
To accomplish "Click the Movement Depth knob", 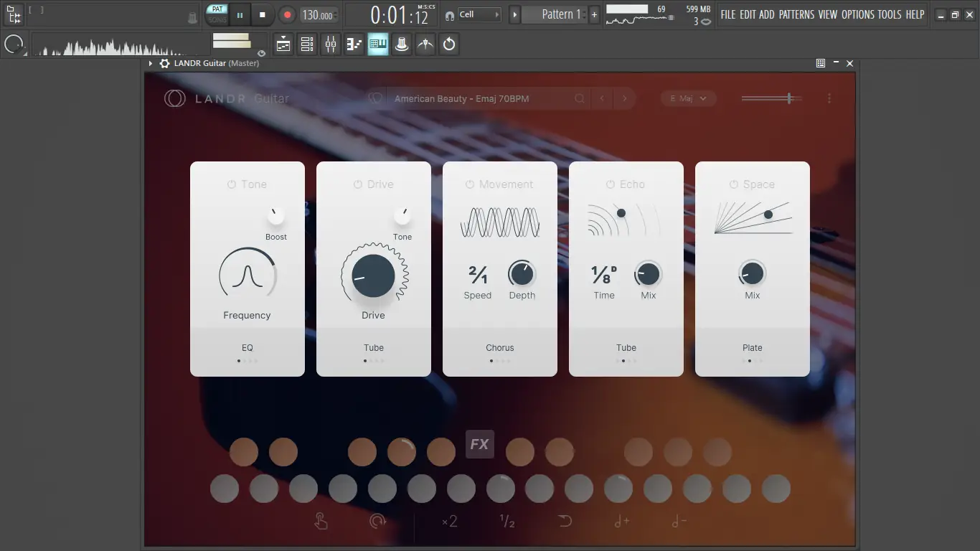I will (522, 273).
